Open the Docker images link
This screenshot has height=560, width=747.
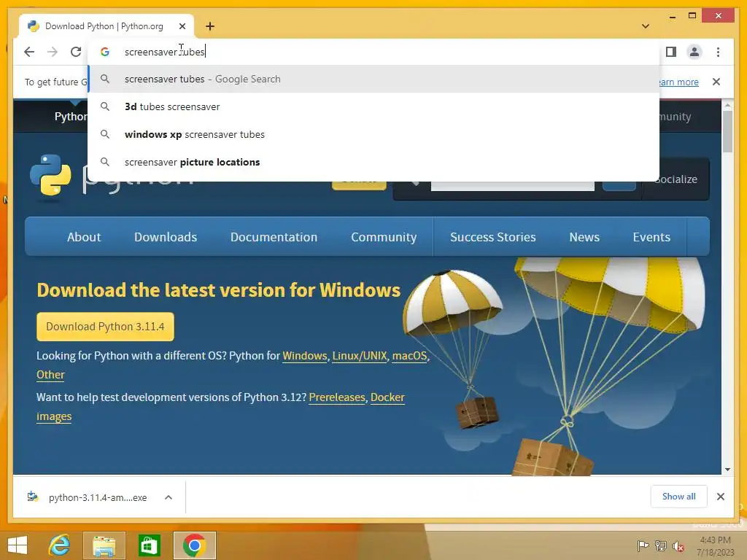[387, 397]
